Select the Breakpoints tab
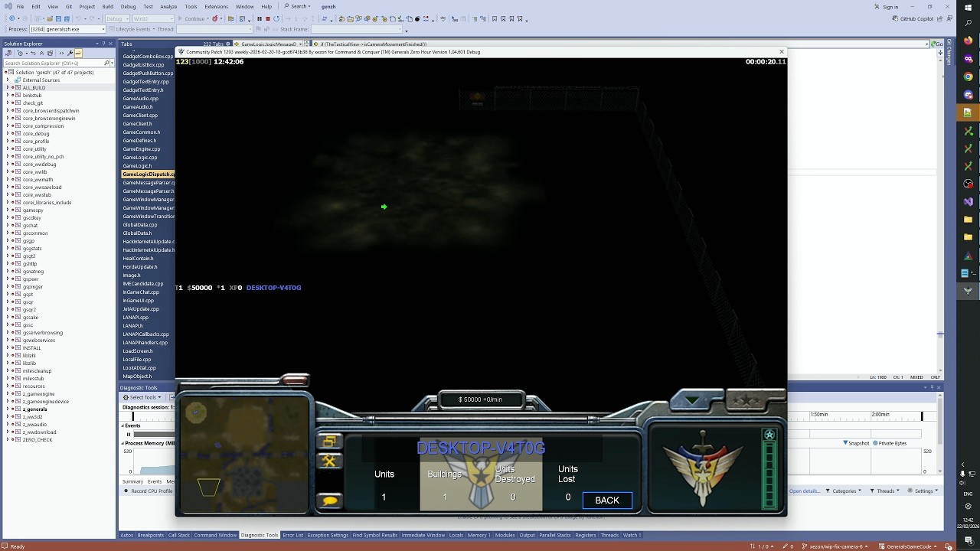980x551 pixels. tap(151, 535)
